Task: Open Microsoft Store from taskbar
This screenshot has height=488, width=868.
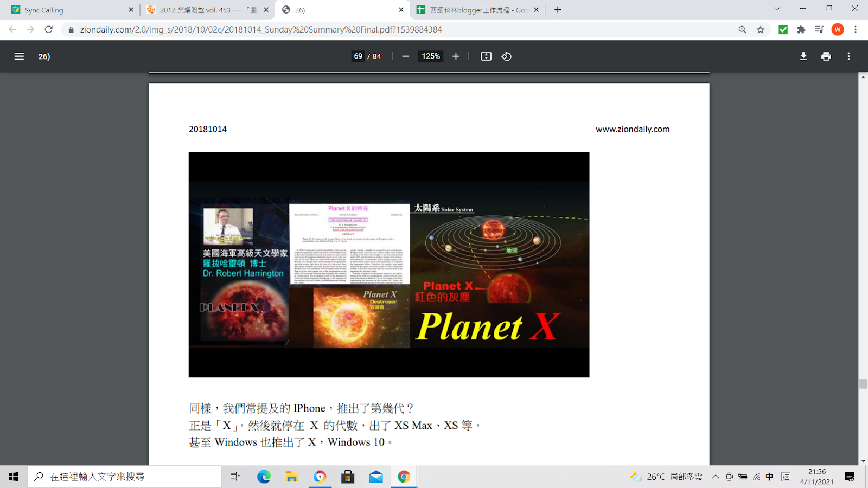Action: (348, 477)
